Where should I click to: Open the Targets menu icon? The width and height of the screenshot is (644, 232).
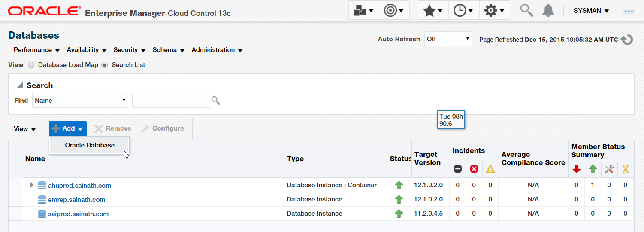394,10
